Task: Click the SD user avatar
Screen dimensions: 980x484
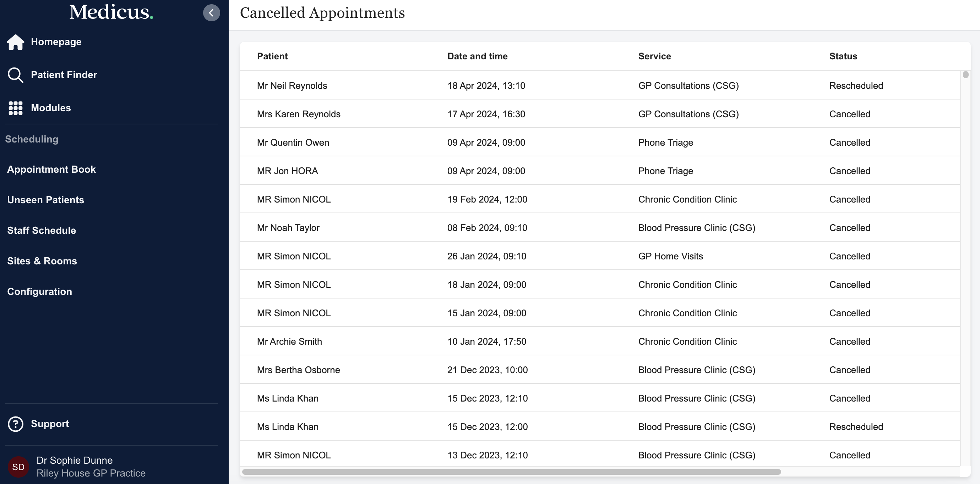Action: pos(18,467)
